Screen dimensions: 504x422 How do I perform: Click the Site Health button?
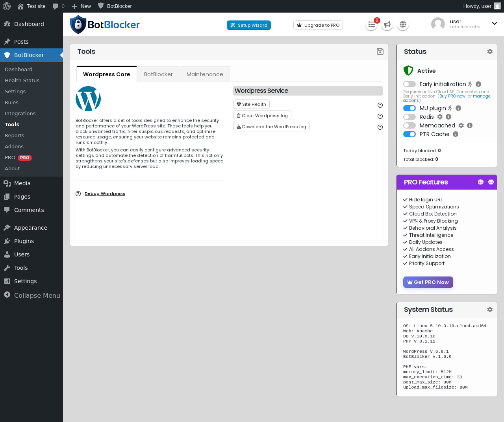pos(251,104)
